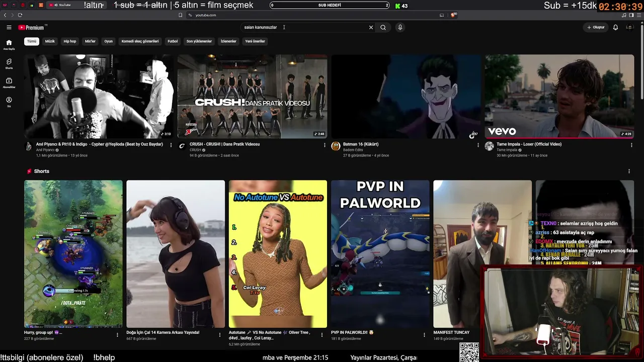Toggle the browser sidebar panel icon
This screenshot has width=644, height=362.
pos(631,15)
